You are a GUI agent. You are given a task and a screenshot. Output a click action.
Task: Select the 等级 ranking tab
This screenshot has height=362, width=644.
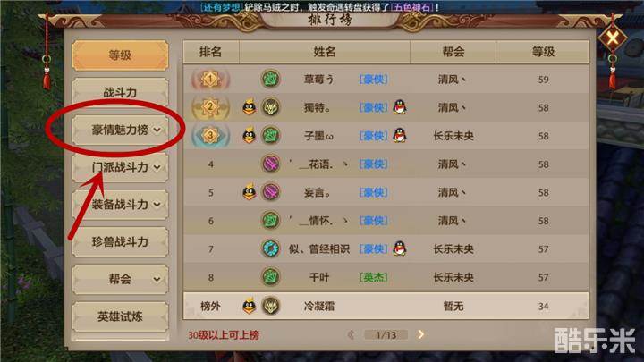121,55
